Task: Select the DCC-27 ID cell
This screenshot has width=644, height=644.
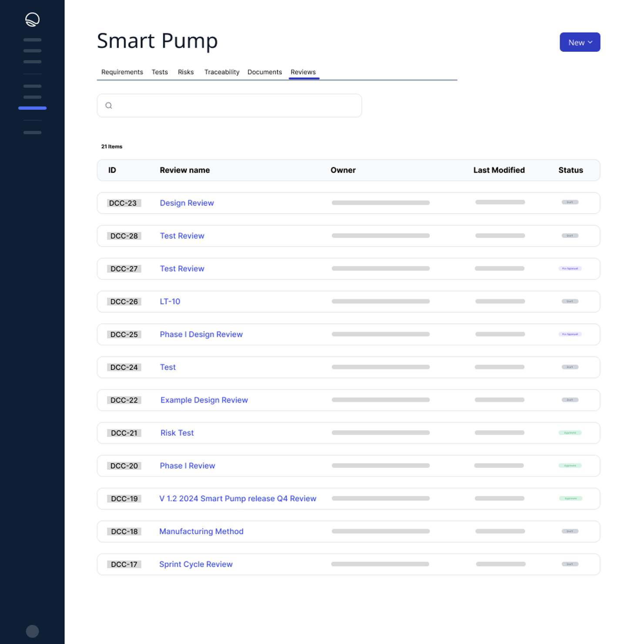Action: point(124,269)
